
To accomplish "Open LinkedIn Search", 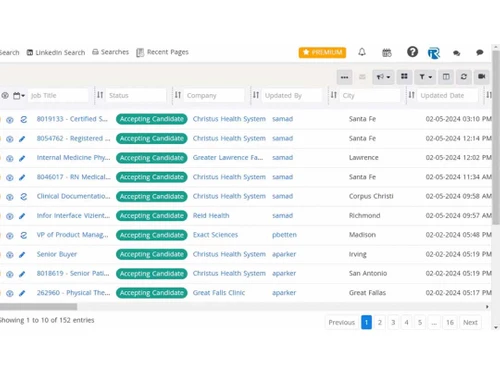I will point(56,52).
